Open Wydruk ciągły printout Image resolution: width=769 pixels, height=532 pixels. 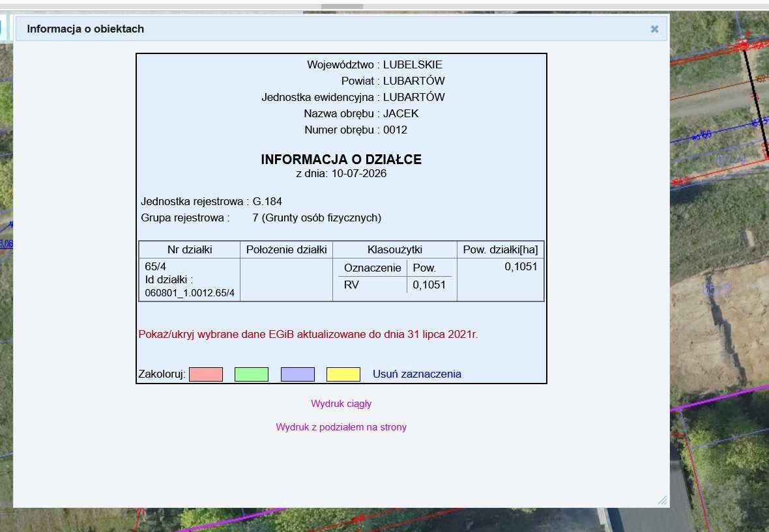tap(341, 404)
